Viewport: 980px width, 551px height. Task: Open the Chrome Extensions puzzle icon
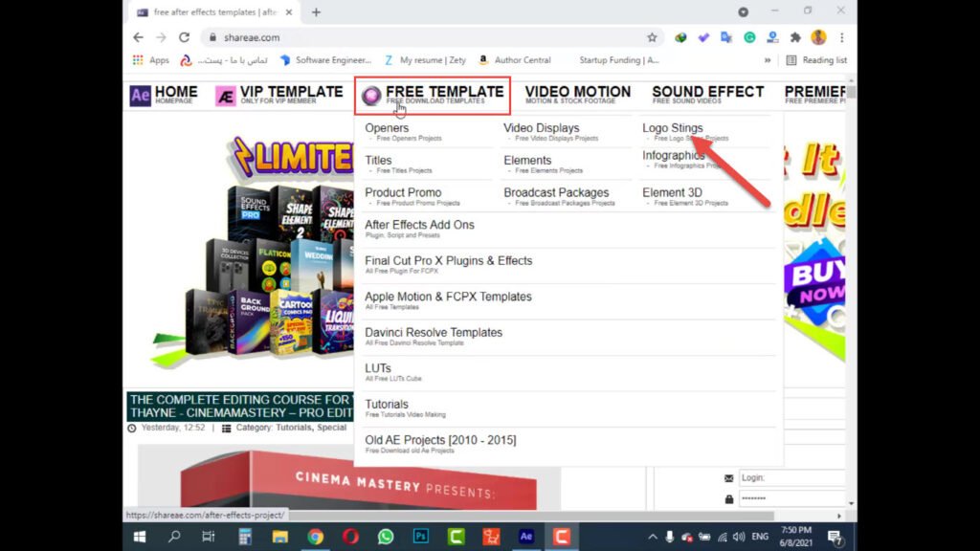pyautogui.click(x=795, y=37)
